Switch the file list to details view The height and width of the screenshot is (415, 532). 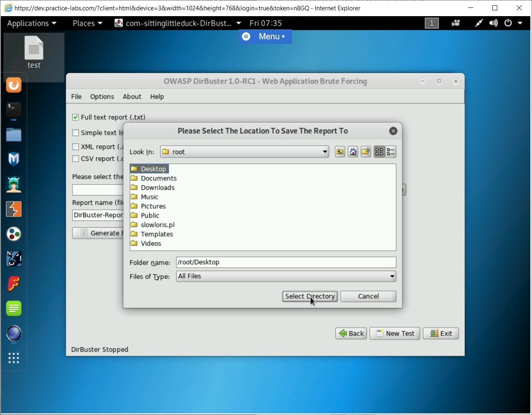(x=391, y=151)
